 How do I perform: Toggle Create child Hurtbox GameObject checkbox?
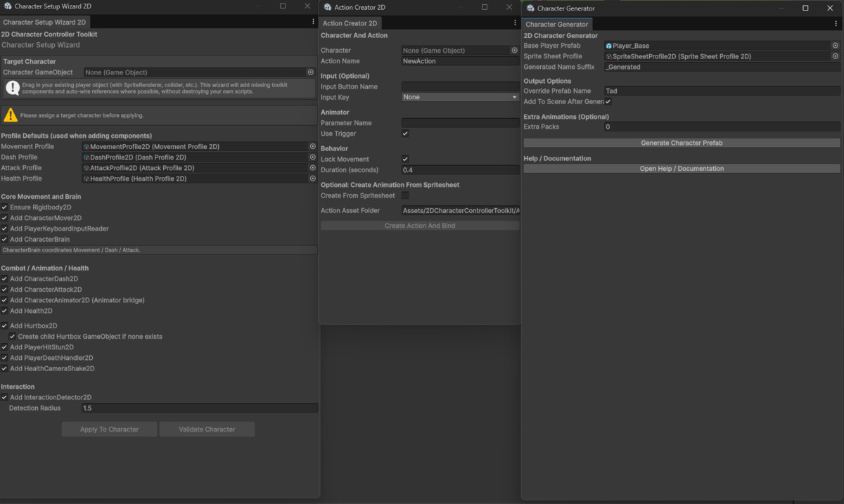(13, 336)
